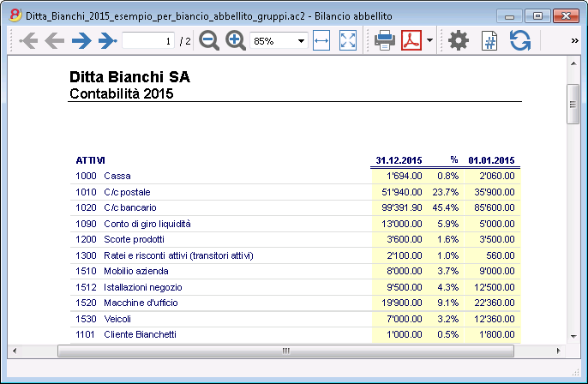Click the horizontal scrollbar thumb
The height and width of the screenshot is (384, 588).
[285, 351]
